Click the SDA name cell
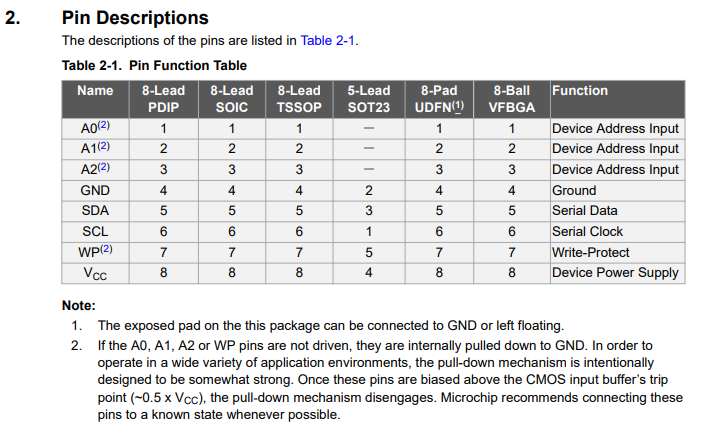 pyautogui.click(x=95, y=211)
